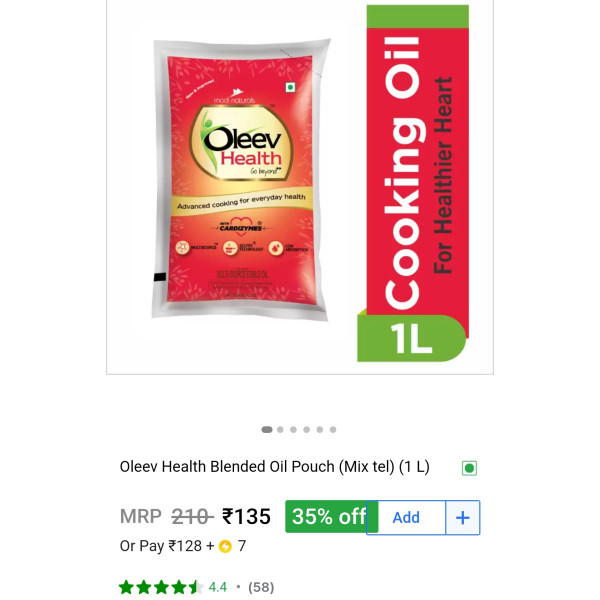Viewport: 600px width, 600px height.
Task: Tap the yellow SuperCoin lightning icon
Action: point(225,546)
